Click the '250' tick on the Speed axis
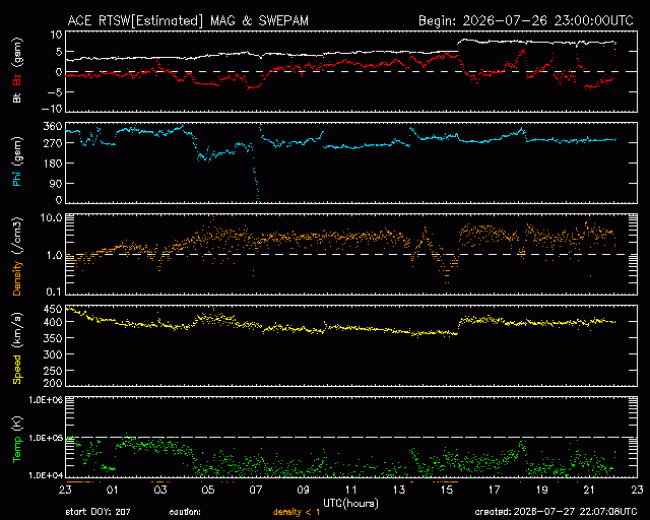 [x=53, y=371]
